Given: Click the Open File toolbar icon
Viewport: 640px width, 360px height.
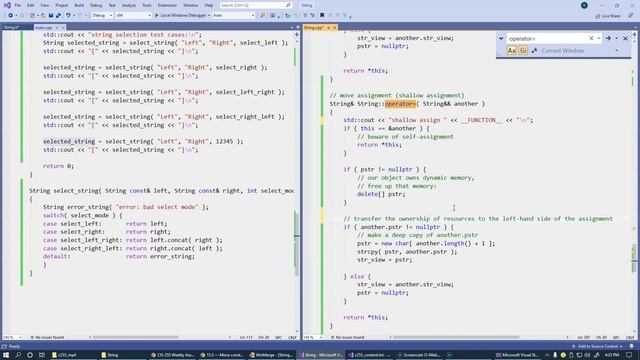Looking at the screenshot, I should point(43,16).
